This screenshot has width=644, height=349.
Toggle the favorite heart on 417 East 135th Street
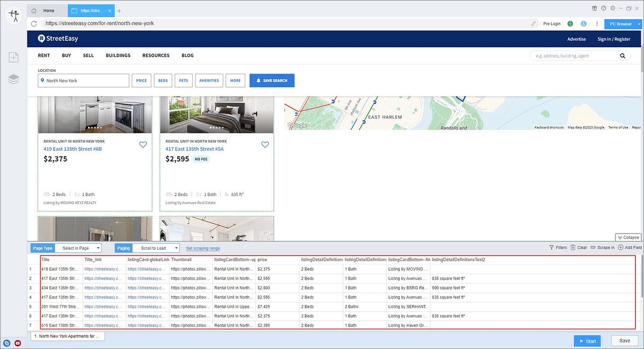click(x=265, y=144)
